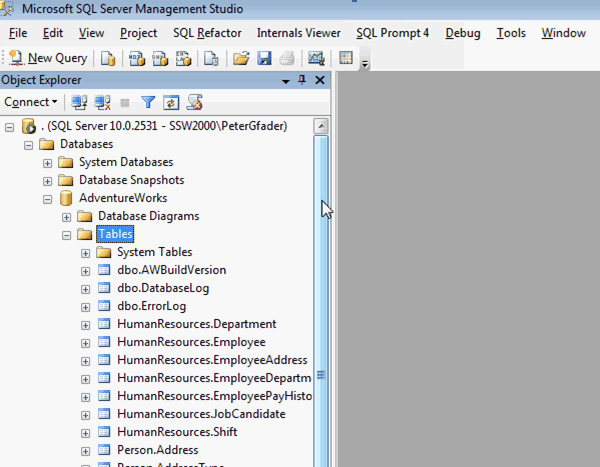Click the Activity Monitor toolbar icon
The image size is (600, 467).
316,58
